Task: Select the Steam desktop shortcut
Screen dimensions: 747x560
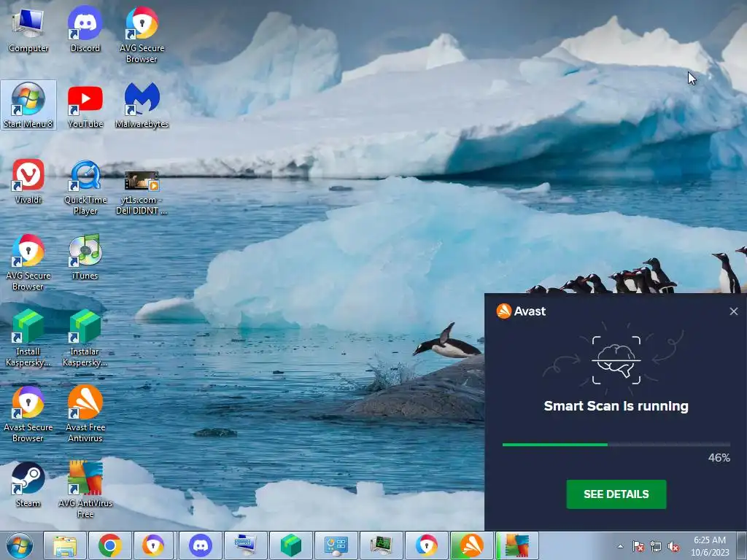Action: (x=28, y=485)
